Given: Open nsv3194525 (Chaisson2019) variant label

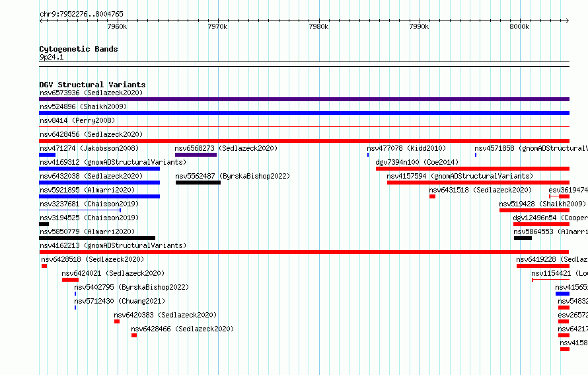Looking at the screenshot, I should pos(89,218).
